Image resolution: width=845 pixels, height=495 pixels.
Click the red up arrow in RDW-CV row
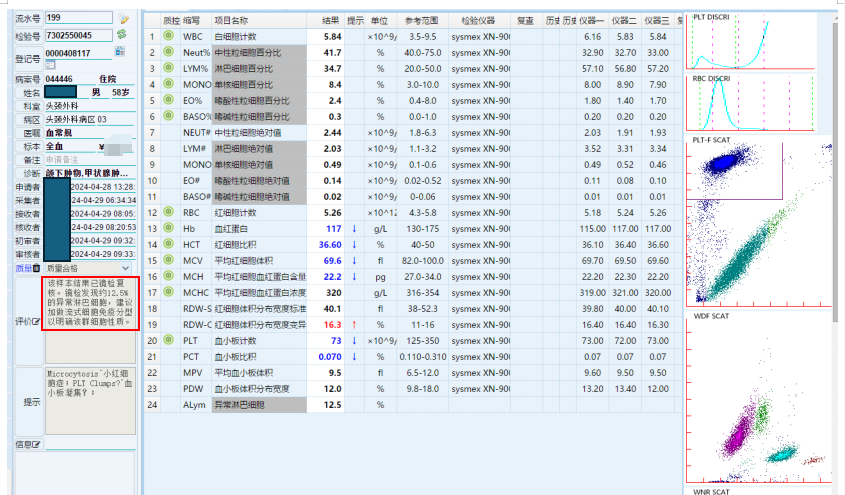[354, 325]
